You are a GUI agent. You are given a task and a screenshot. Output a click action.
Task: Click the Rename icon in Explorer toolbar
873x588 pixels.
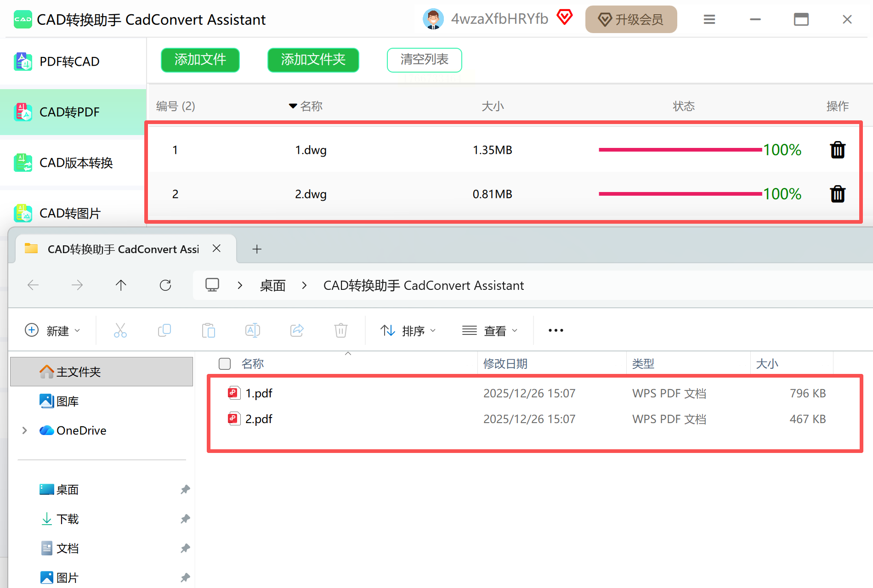[253, 330]
